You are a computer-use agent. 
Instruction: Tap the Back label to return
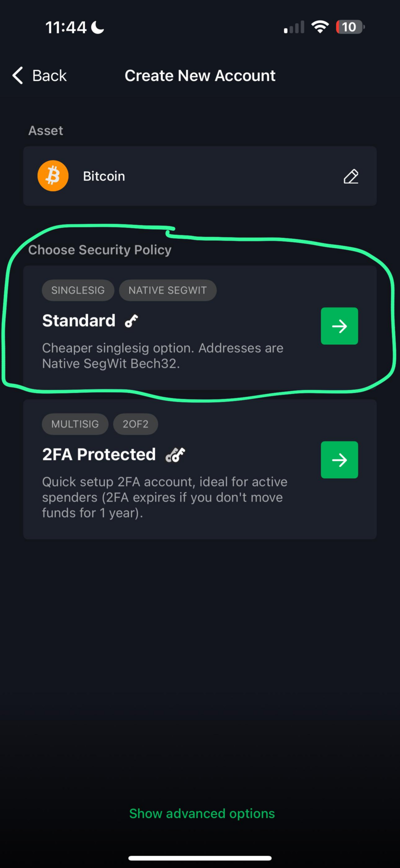tap(49, 75)
